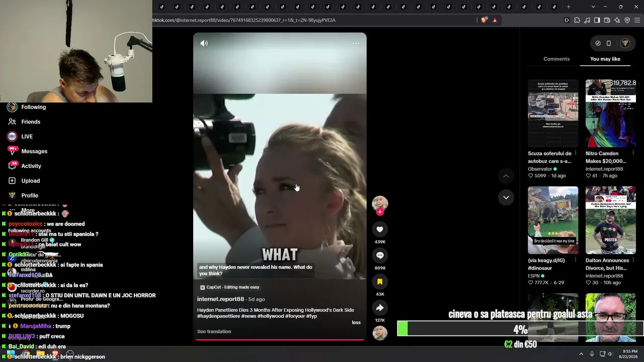644x362 pixels.
Task: Click See translation under the caption
Action: click(214, 331)
